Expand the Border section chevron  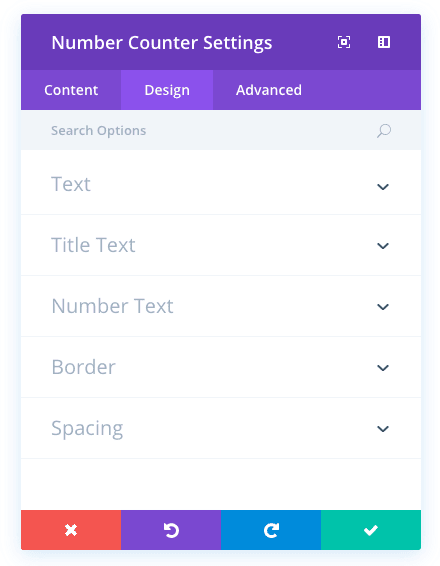tap(383, 368)
